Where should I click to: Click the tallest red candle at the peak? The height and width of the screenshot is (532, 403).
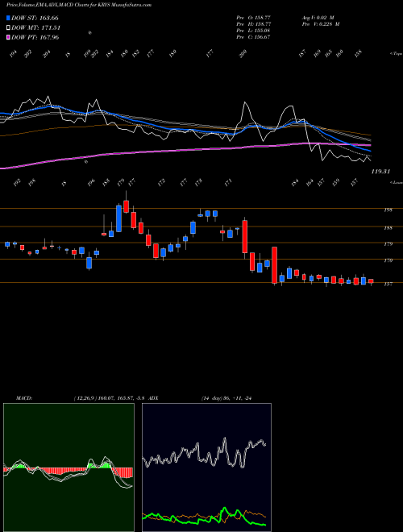127,206
